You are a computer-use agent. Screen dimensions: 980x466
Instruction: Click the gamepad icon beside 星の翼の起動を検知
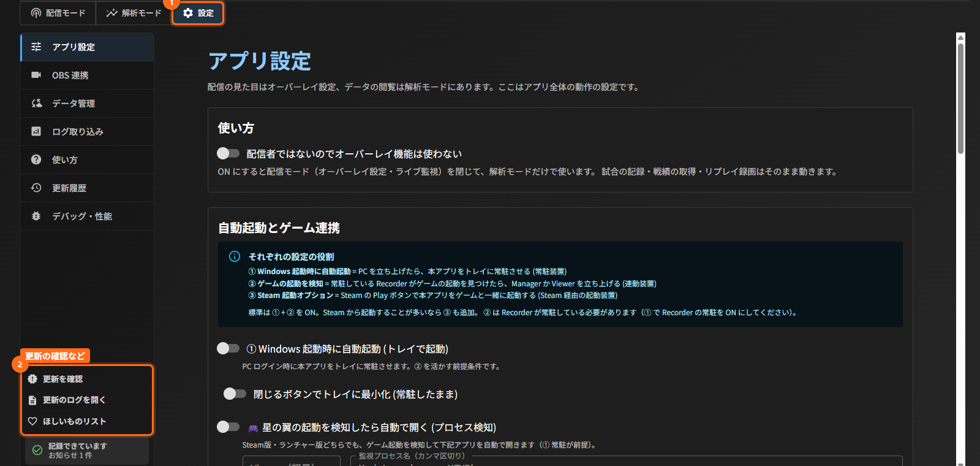click(x=253, y=428)
